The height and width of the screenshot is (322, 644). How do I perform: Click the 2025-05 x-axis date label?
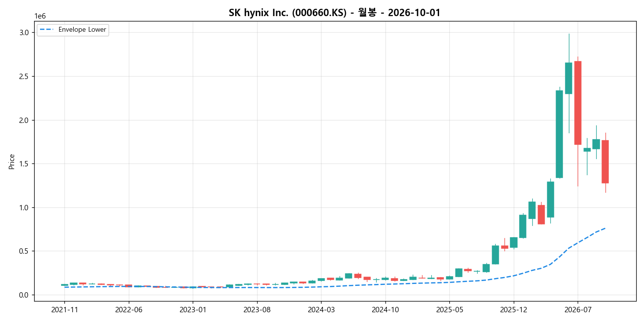click(450, 309)
